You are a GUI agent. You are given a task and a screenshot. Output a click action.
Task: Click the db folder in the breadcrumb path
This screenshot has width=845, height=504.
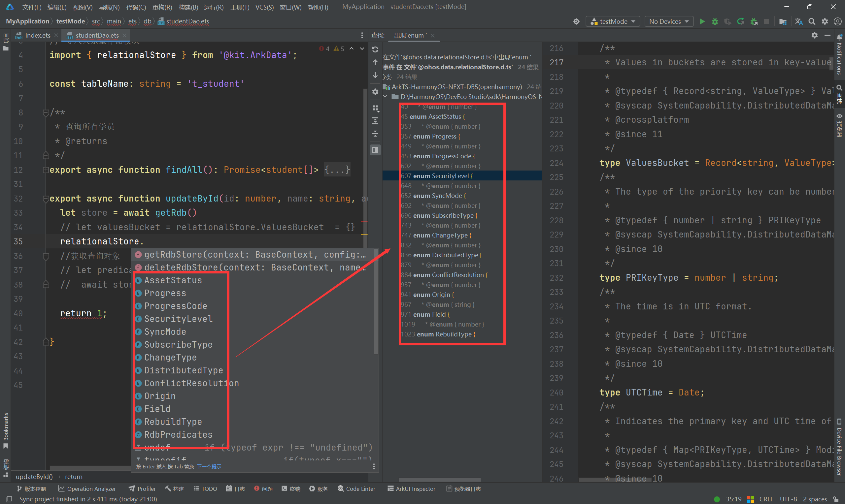click(147, 21)
